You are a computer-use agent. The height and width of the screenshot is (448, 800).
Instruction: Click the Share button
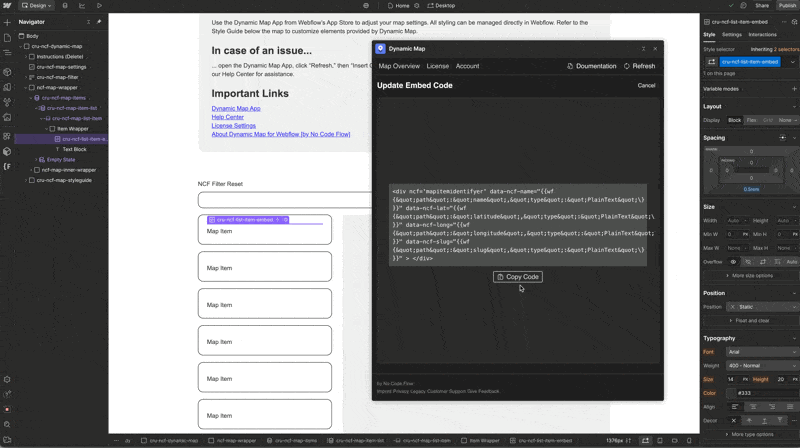(762, 6)
